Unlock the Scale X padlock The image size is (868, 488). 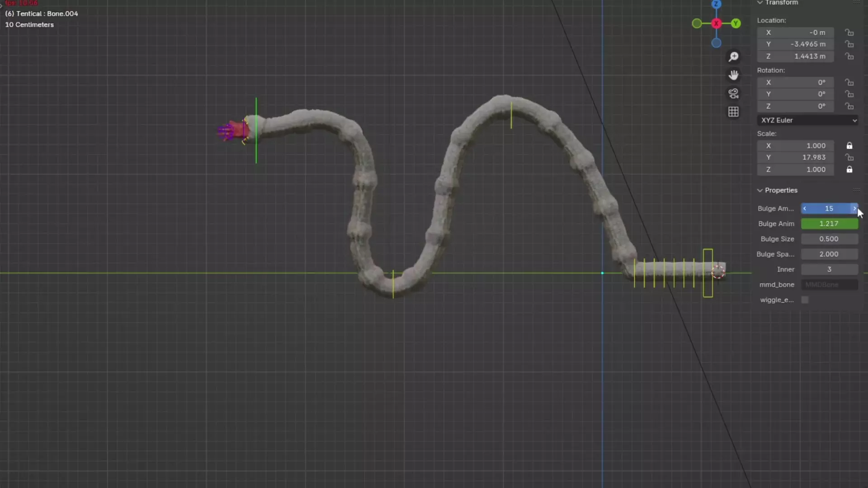point(849,145)
